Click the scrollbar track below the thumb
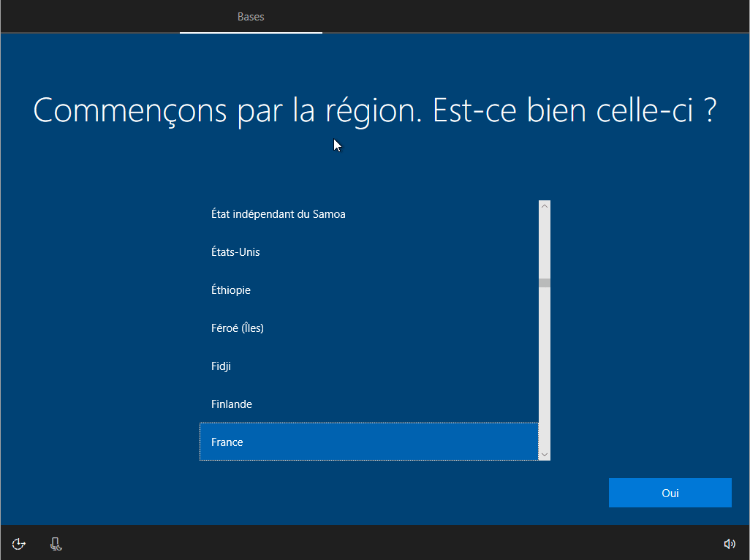This screenshot has height=560, width=750. (x=544, y=366)
